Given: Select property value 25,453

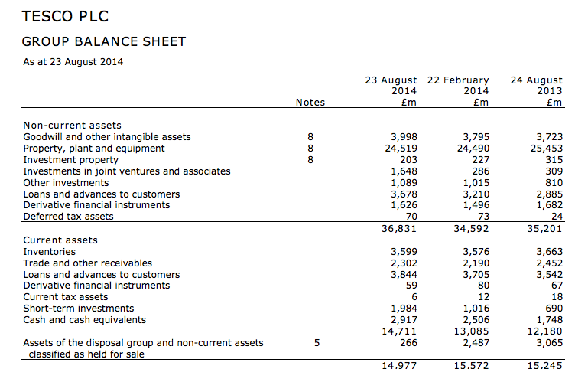Looking at the screenshot, I should tap(547, 149).
